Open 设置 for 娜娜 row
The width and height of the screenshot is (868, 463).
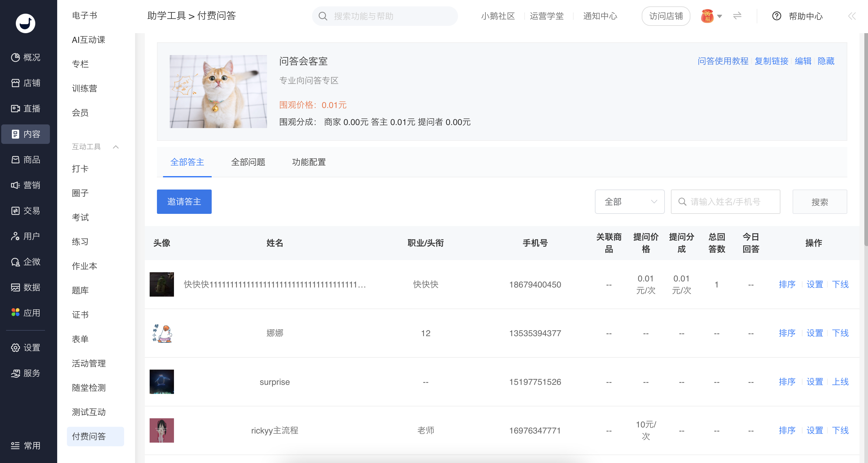(814, 333)
